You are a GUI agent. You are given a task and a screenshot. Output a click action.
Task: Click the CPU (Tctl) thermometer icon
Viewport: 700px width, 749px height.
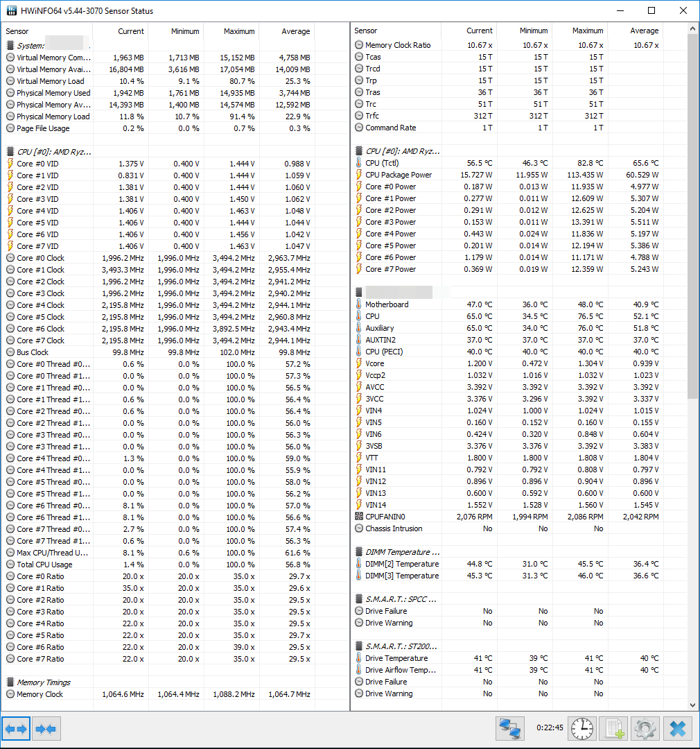point(359,163)
